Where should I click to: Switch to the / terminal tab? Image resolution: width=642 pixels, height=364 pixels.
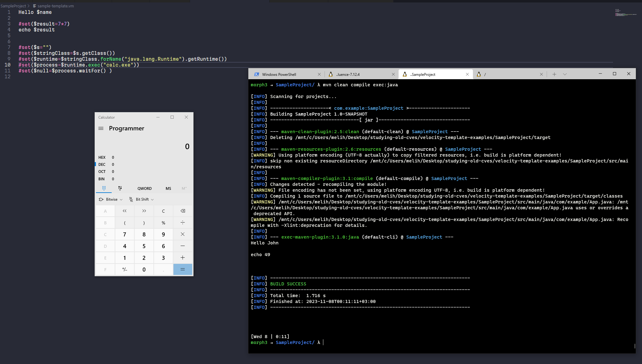pyautogui.click(x=510, y=74)
